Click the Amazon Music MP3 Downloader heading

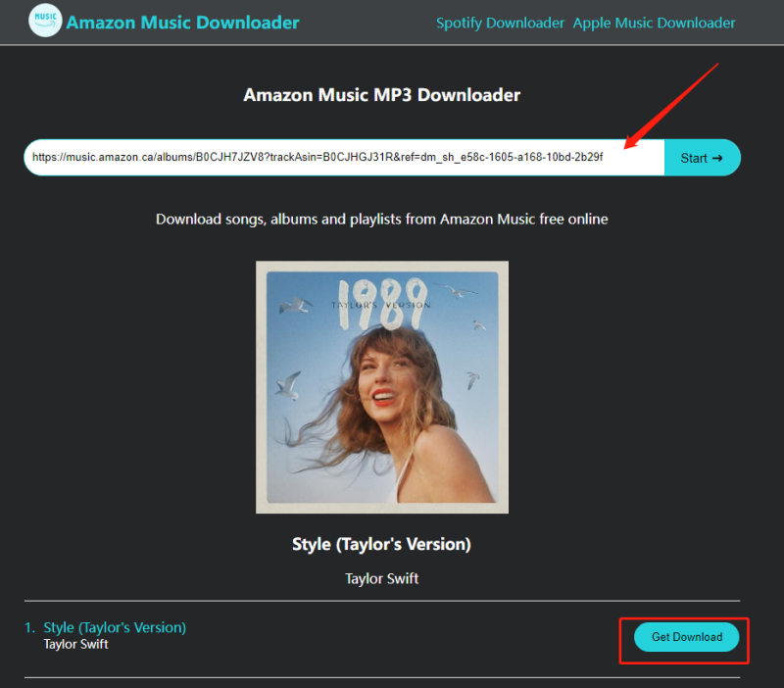pos(381,95)
